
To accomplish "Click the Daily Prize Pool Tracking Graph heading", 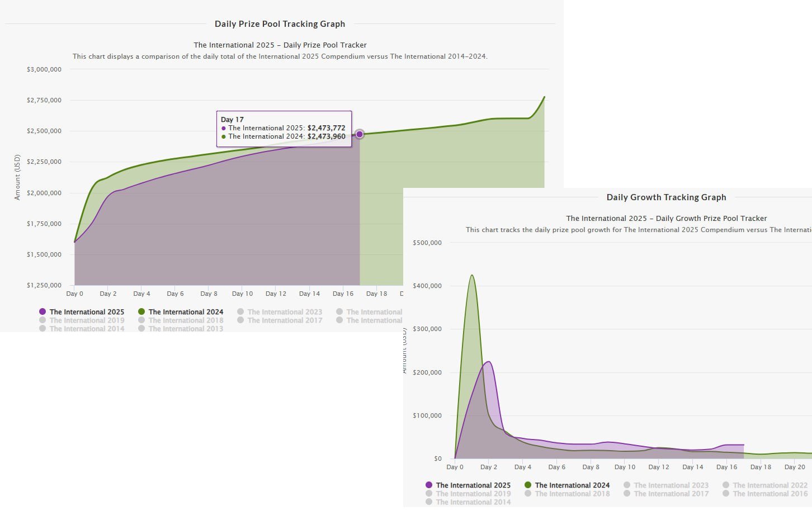I will pos(280,24).
